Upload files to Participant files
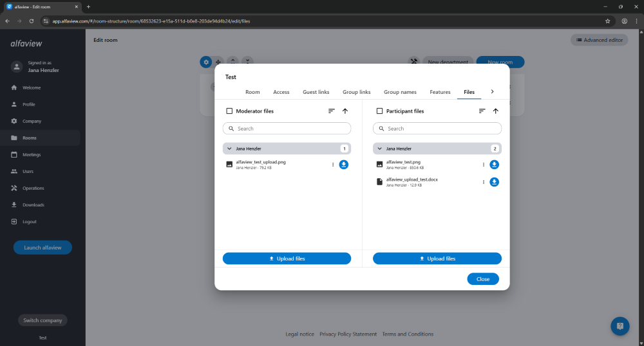Screen dimensions: 644x346 click(x=437, y=259)
